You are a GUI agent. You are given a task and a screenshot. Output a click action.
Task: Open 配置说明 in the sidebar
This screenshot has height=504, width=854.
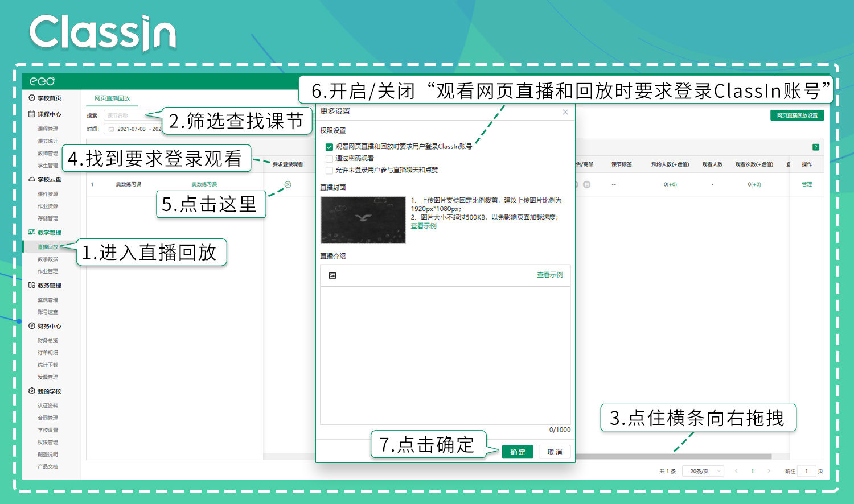(48, 455)
